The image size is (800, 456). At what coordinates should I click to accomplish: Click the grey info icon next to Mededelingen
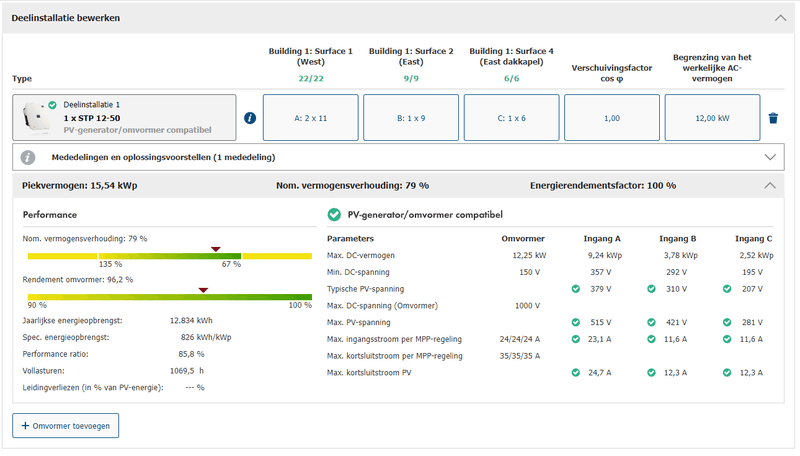coord(28,157)
